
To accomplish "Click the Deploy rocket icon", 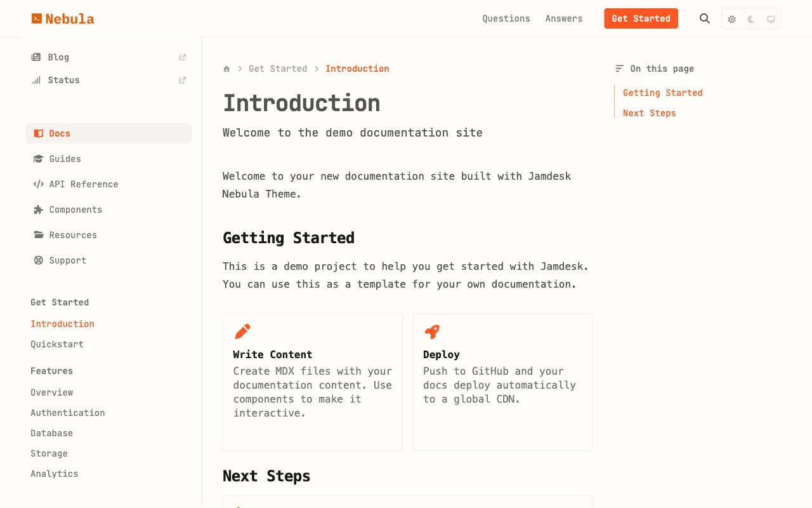I will point(432,331).
